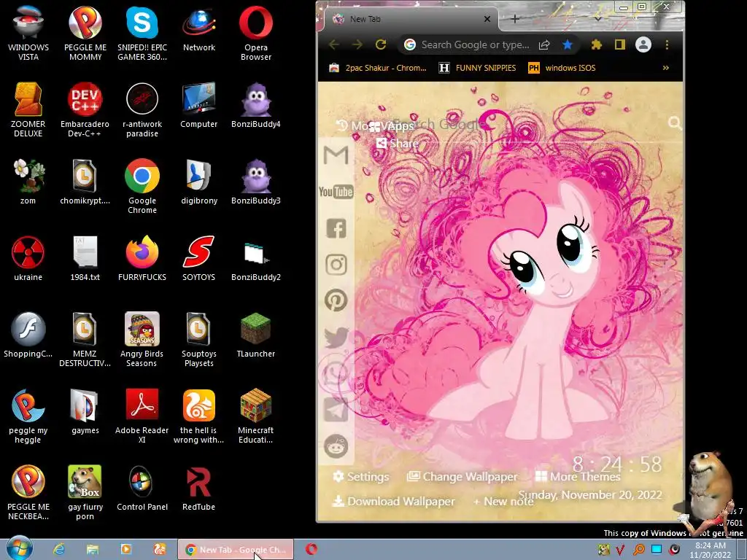Select the 1984.txt file icon

pyautogui.click(x=85, y=258)
